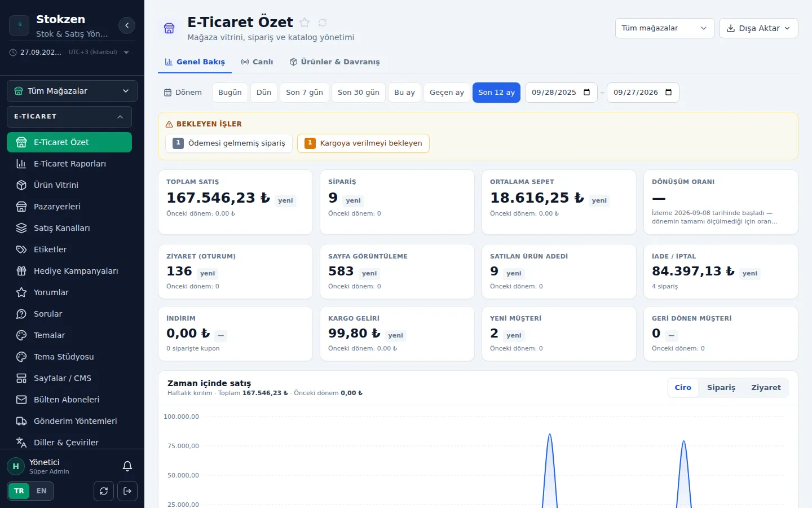
Task: Open the Ürünler & Davranış tab
Action: pos(335,62)
